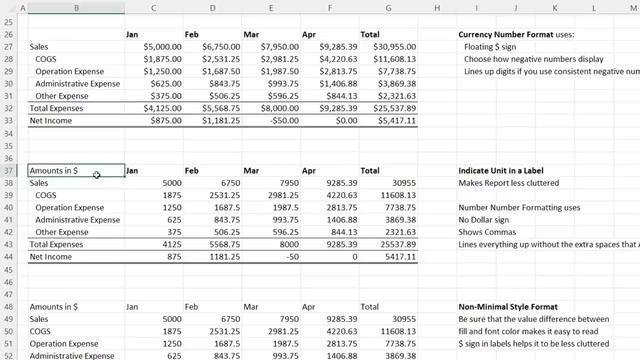Select the $3,869.38 cell
The width and height of the screenshot is (640, 360).
click(x=388, y=84)
